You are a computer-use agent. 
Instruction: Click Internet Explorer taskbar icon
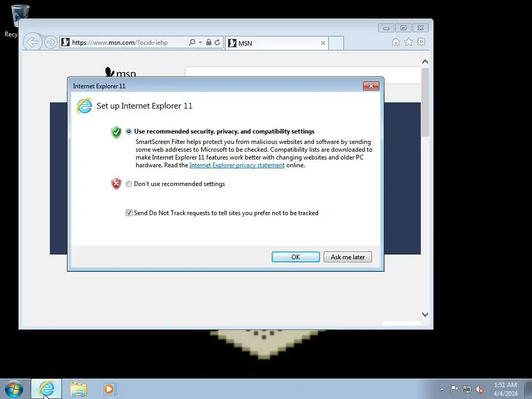coord(46,389)
